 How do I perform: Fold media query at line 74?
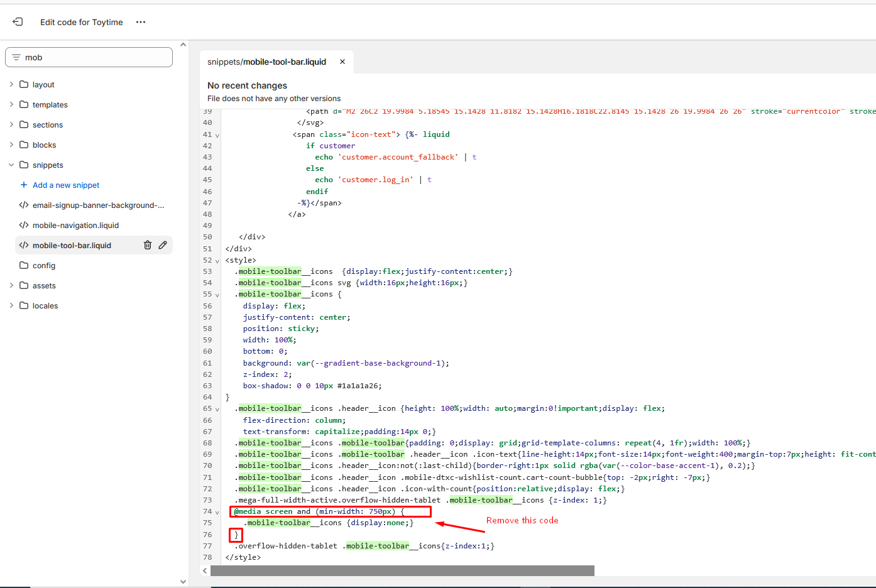pos(217,512)
